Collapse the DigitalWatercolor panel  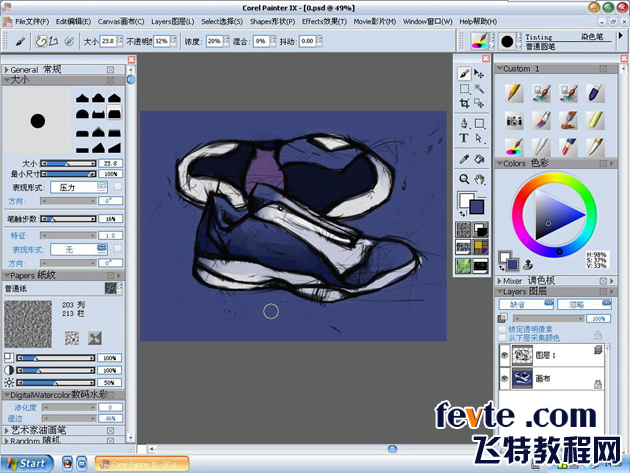[x=6, y=395]
